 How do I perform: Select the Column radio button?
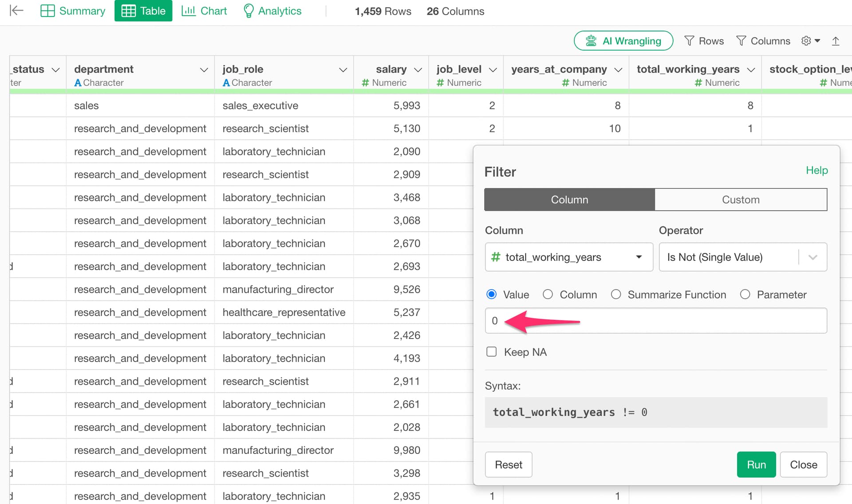[x=548, y=294]
